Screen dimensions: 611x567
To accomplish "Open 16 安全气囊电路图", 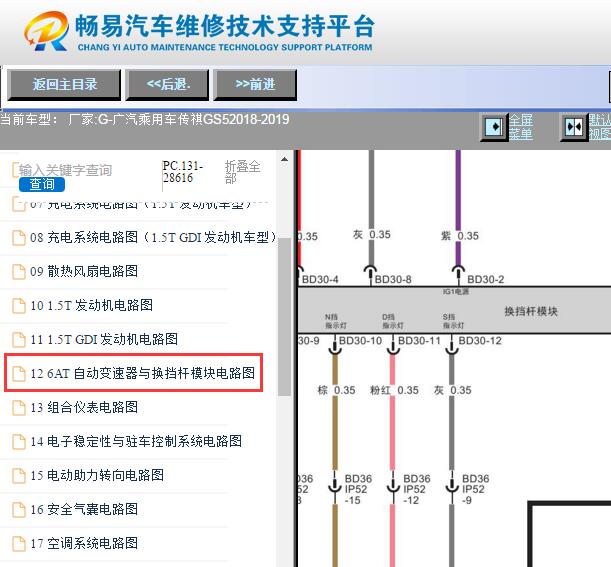I will (84, 509).
